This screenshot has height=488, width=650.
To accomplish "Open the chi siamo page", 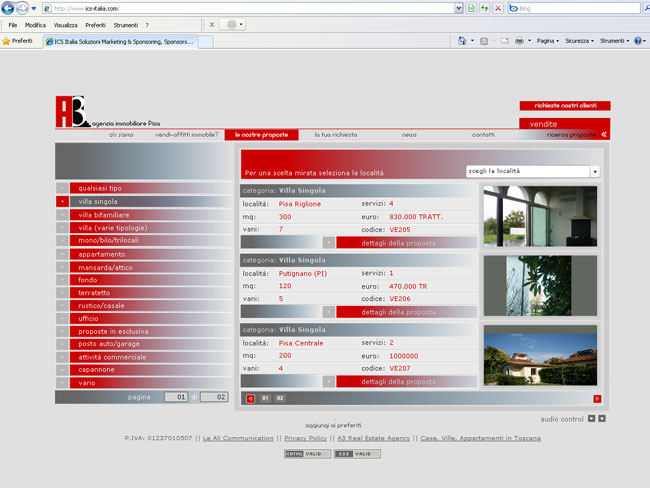I will pyautogui.click(x=121, y=135).
